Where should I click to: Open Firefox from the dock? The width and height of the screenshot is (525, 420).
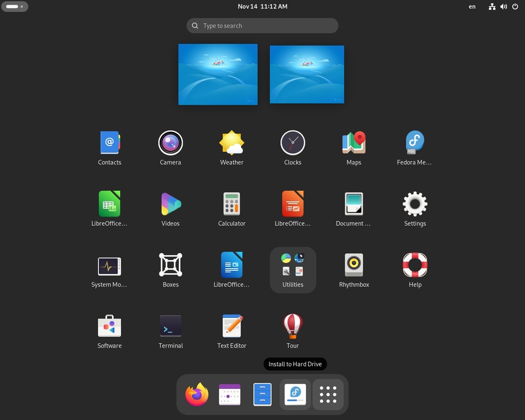click(197, 394)
